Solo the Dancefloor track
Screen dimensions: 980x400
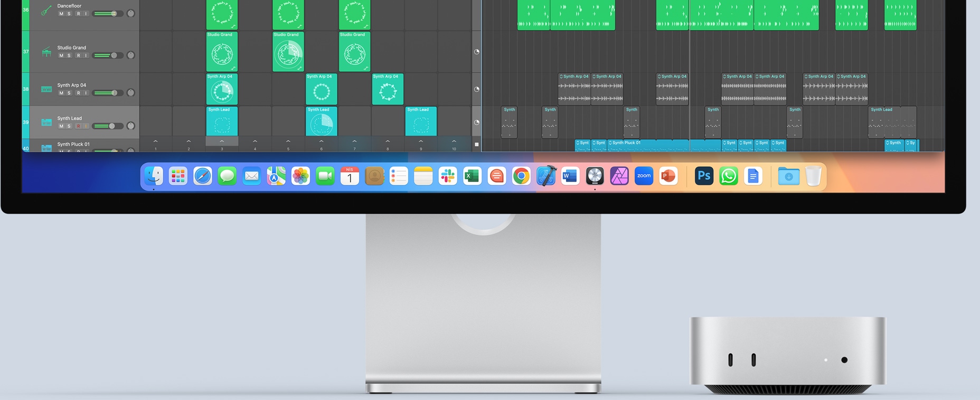pos(69,14)
